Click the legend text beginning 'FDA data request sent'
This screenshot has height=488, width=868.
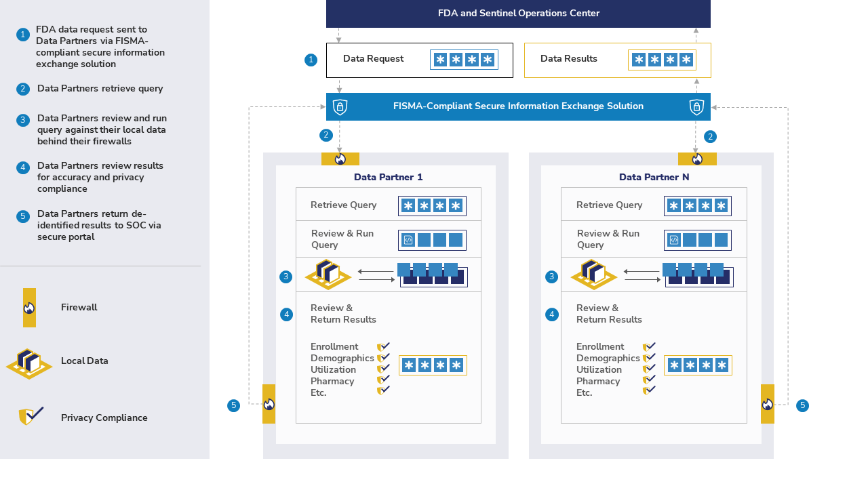tap(100, 47)
